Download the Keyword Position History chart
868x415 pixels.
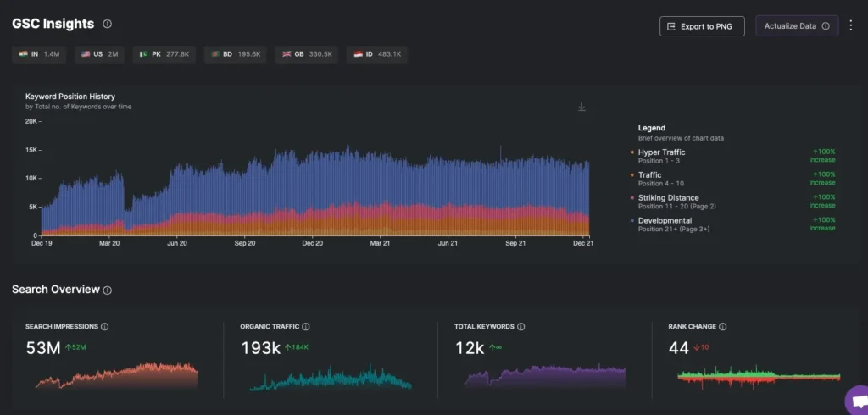(581, 107)
